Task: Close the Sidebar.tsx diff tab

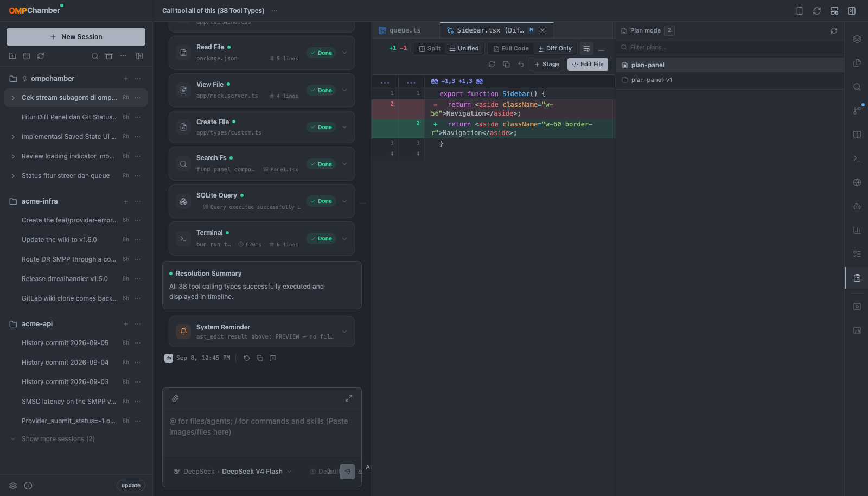Action: [542, 30]
